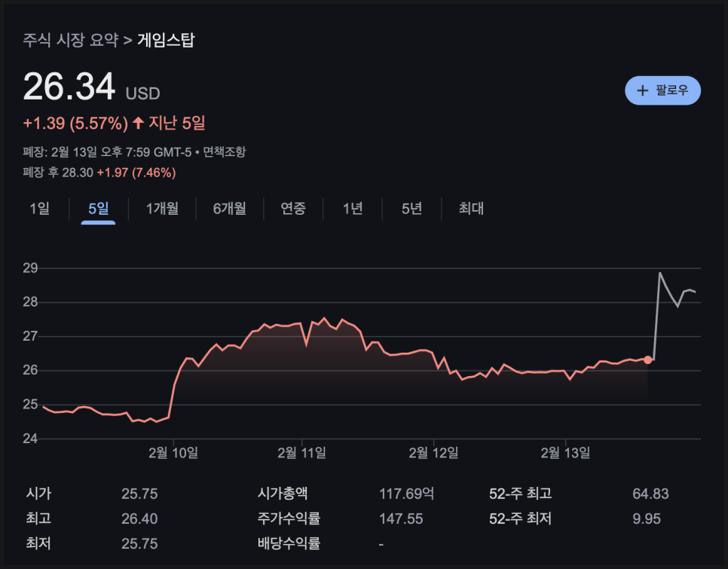Open the 면책조항 disclaimer link
Image resolution: width=728 pixels, height=569 pixels.
[x=225, y=151]
